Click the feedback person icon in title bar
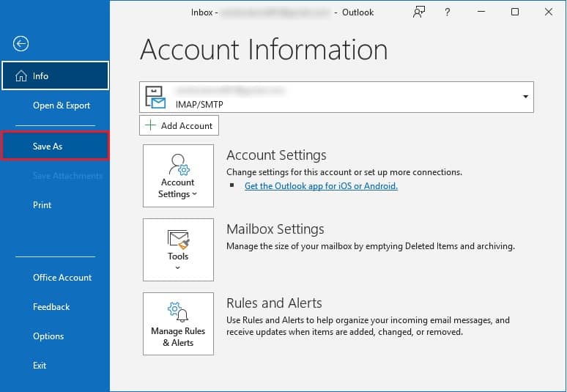The image size is (567, 392). pos(419,12)
